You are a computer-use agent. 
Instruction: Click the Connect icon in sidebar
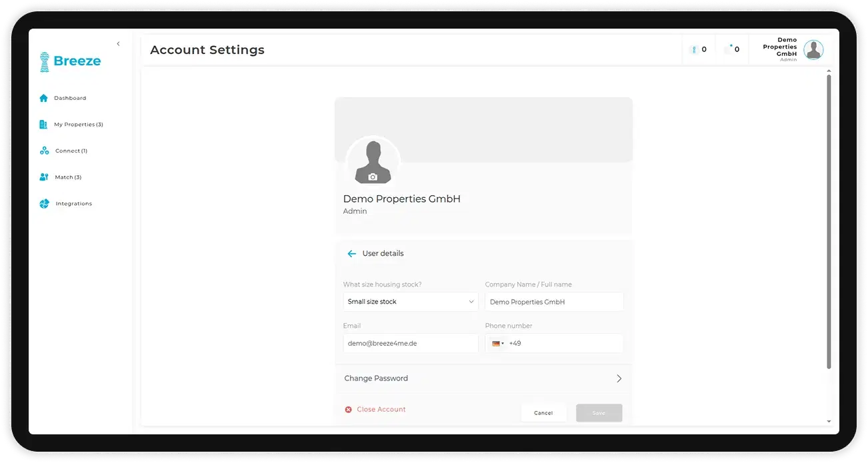(44, 151)
